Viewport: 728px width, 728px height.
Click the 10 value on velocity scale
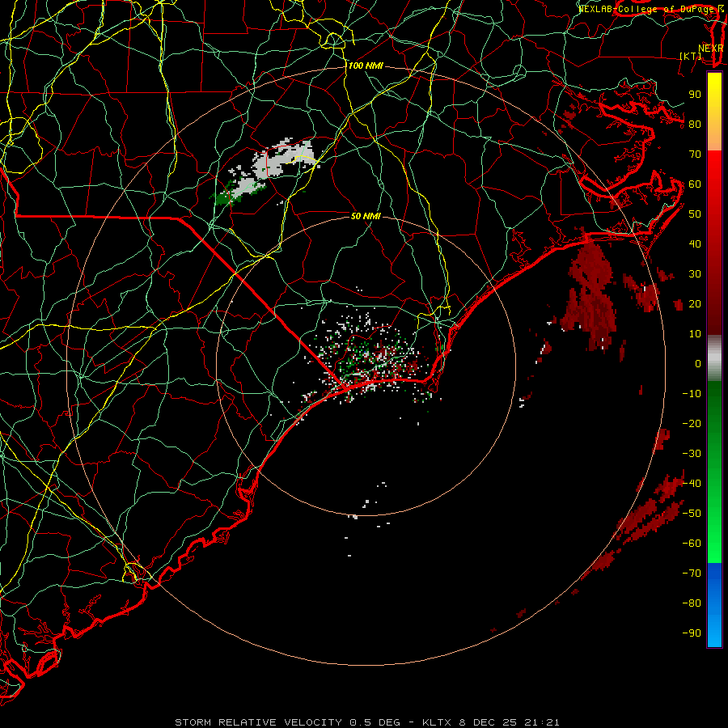695,334
